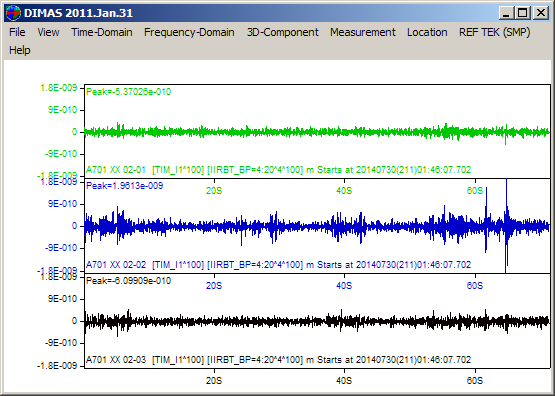555x396 pixels.
Task: Open the REF TEK (SMP) menu
Action: click(x=494, y=32)
